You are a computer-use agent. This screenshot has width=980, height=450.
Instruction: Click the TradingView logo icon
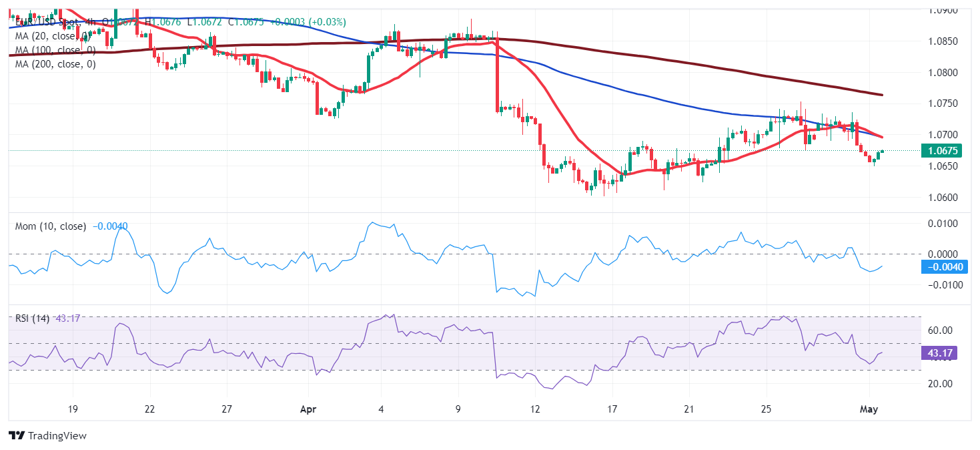point(15,436)
